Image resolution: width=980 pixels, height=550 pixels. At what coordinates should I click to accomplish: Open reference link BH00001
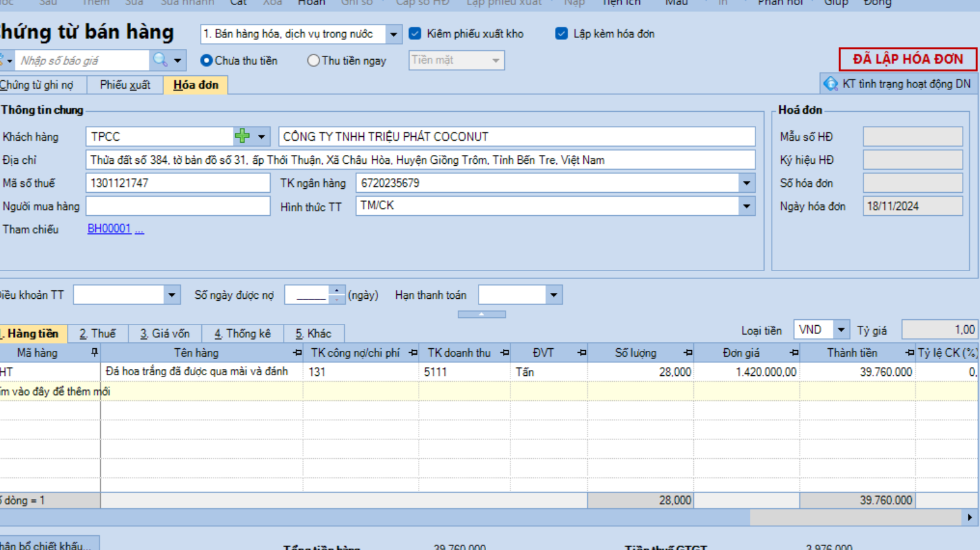(109, 229)
